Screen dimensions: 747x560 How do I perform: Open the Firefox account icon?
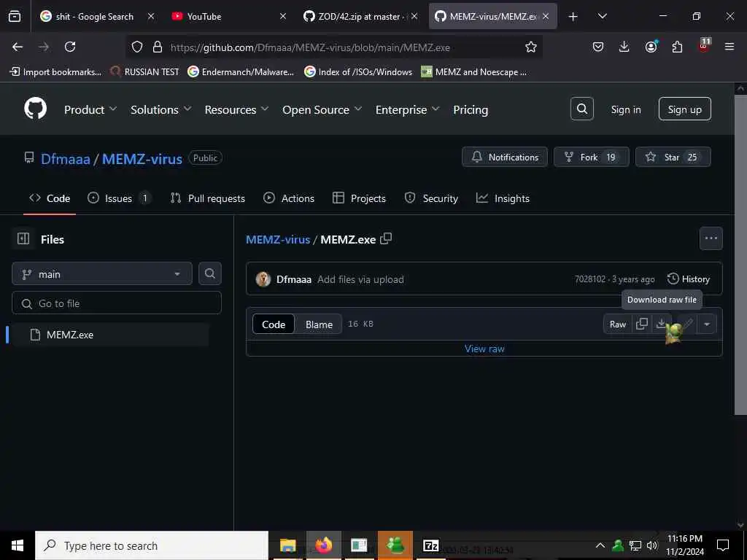pos(651,47)
